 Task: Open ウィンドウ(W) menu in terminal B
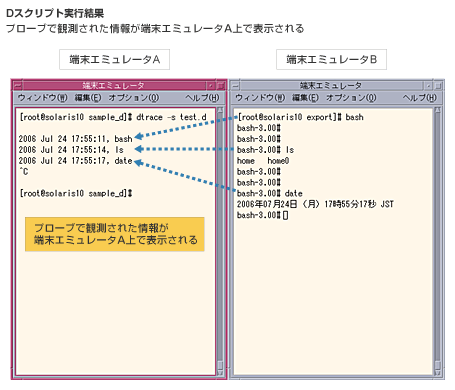coord(260,98)
